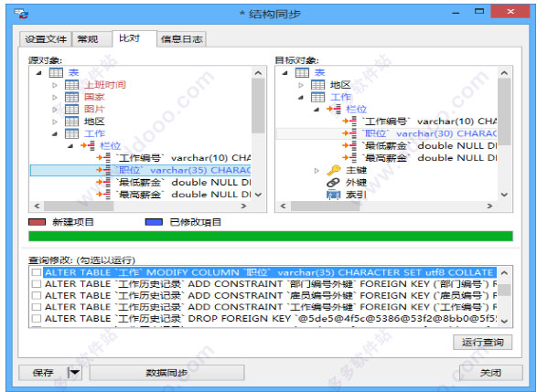Image resolution: width=537 pixels, height=392 pixels.
Task: Click the structure sync icon in title bar
Action: pyautogui.click(x=21, y=14)
